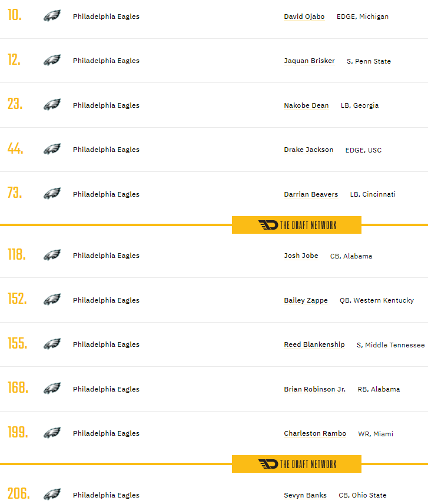Click the Eagles logo beside pick 44

[x=52, y=149]
